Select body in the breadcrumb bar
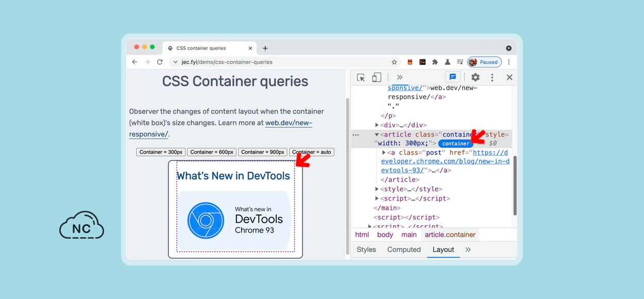 (x=385, y=235)
